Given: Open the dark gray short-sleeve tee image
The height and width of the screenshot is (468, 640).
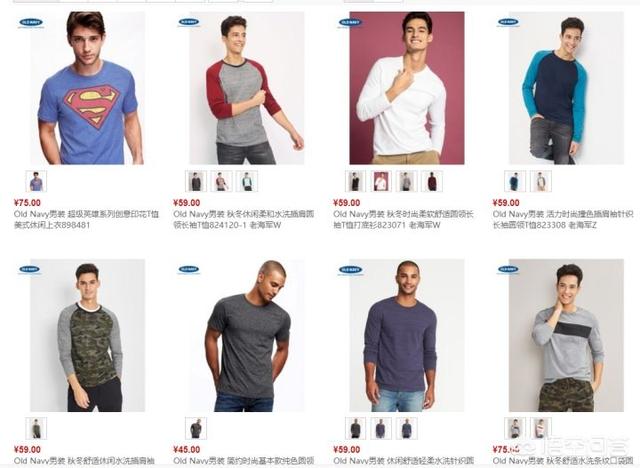Looking at the screenshot, I should click(x=247, y=335).
